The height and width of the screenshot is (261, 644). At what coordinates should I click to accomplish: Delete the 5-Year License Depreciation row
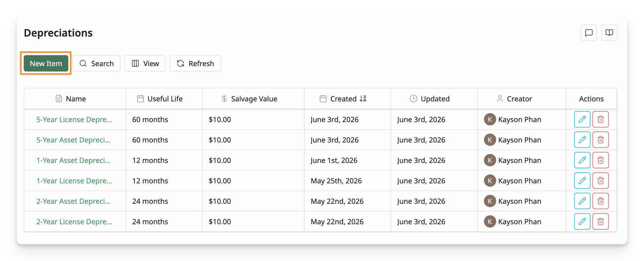tap(601, 119)
